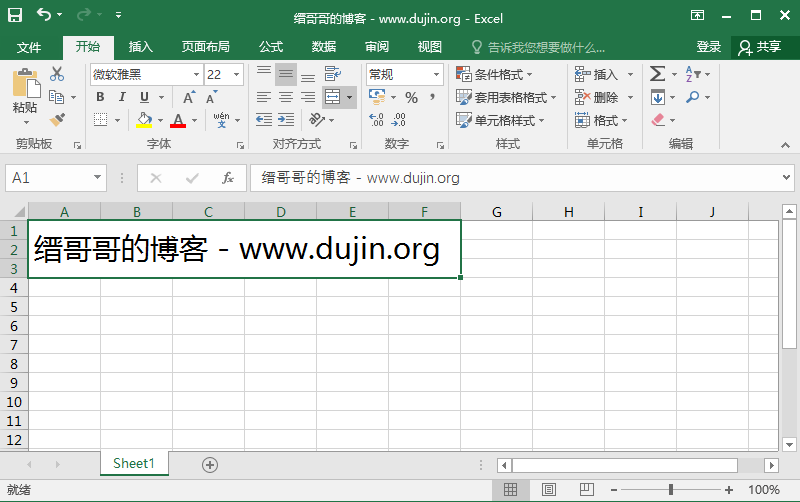
Task: Click the Copy icon in clipboard group
Action: 56,97
